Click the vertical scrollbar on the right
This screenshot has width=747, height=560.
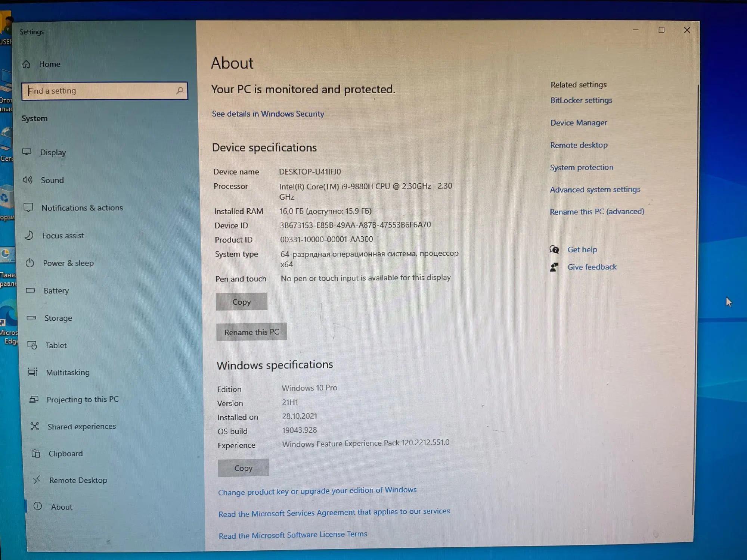[x=695, y=299]
